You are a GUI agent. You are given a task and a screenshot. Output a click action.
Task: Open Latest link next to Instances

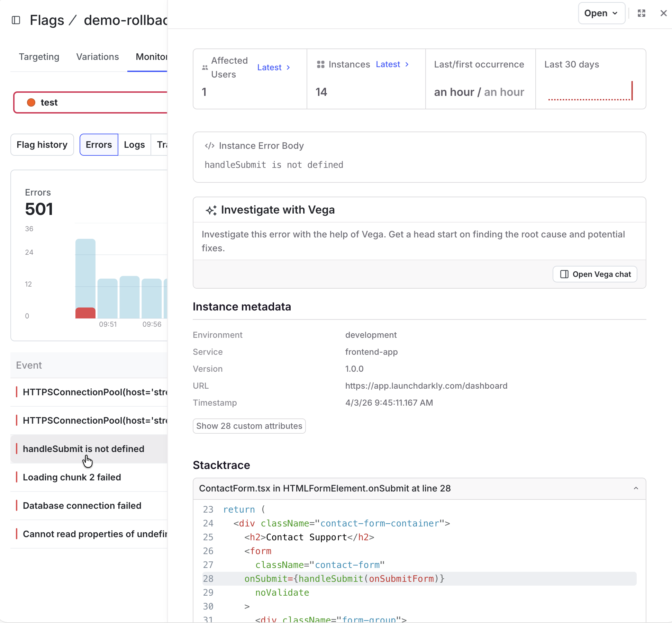coord(392,64)
